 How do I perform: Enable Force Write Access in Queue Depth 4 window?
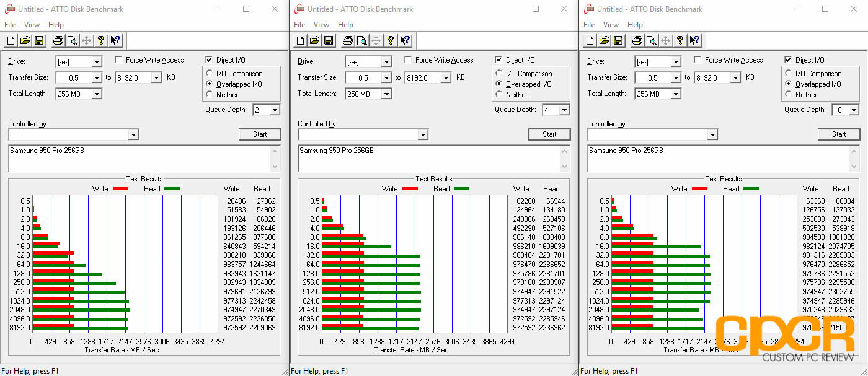(x=408, y=60)
